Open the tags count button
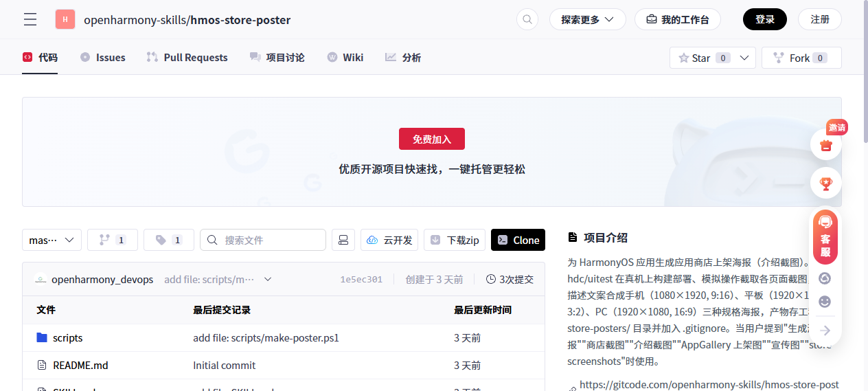This screenshot has height=391, width=868. click(x=169, y=240)
